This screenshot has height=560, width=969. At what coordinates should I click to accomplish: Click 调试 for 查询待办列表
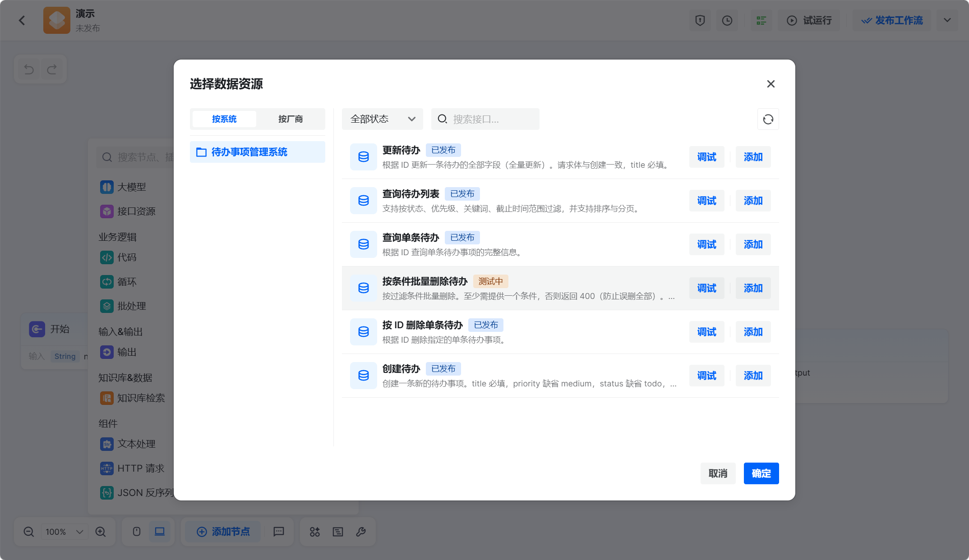click(706, 201)
